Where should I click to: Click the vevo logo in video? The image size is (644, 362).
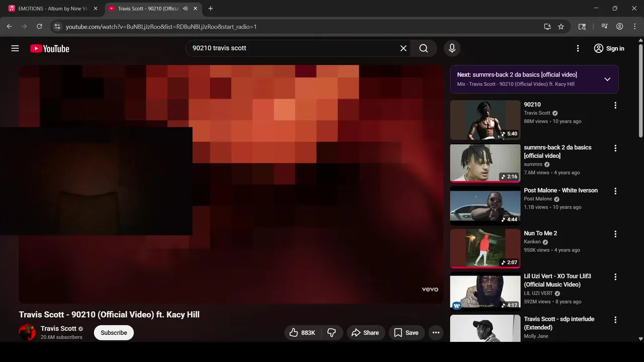point(430,289)
